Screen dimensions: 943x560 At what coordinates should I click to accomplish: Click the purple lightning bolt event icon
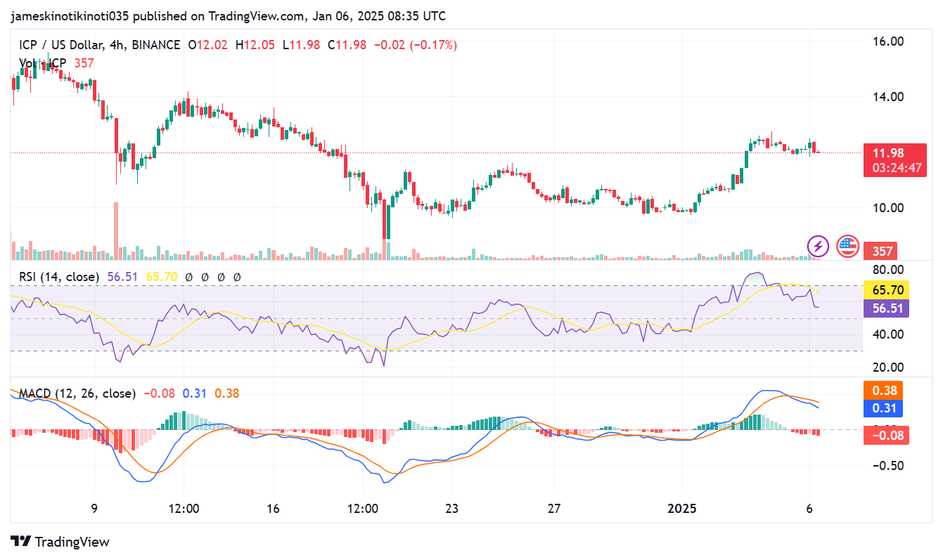pyautogui.click(x=818, y=246)
